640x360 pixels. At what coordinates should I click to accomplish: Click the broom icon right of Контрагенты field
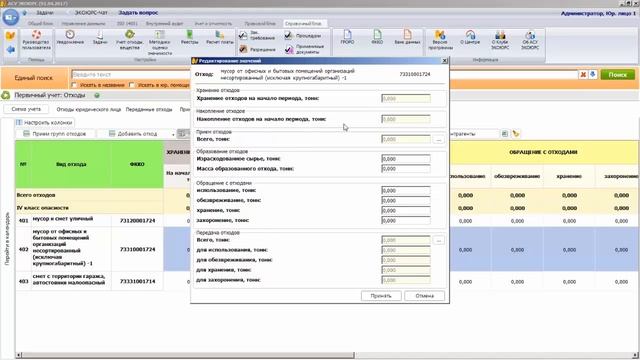pos(516,133)
